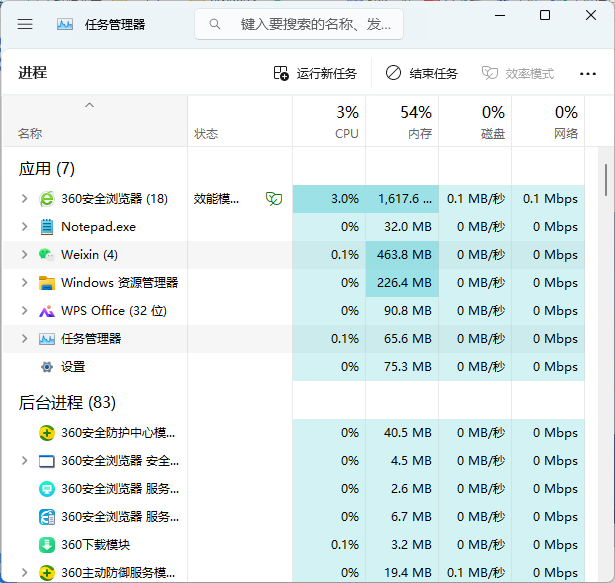Click the Windows 资源管理器 folder icon
The image size is (615, 583).
[47, 283]
